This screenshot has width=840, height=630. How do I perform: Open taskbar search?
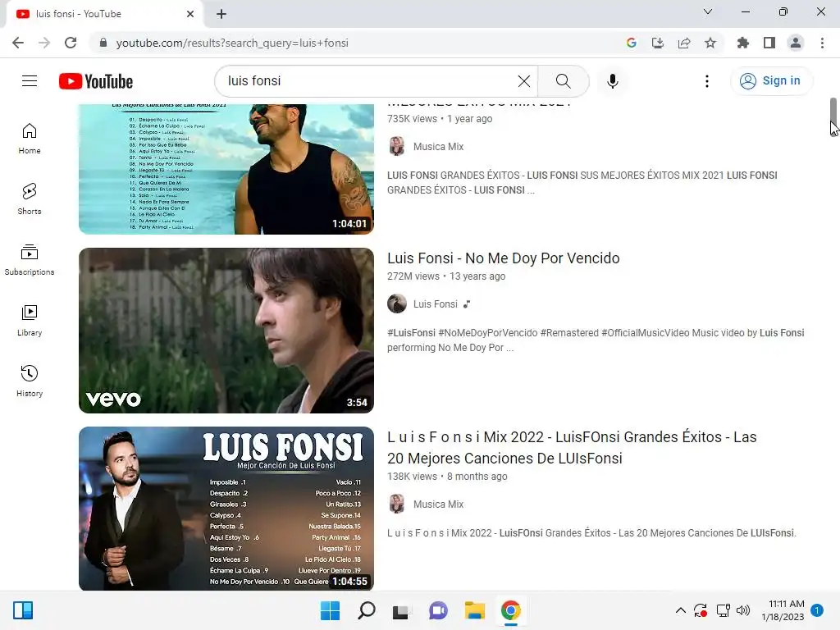pos(367,610)
